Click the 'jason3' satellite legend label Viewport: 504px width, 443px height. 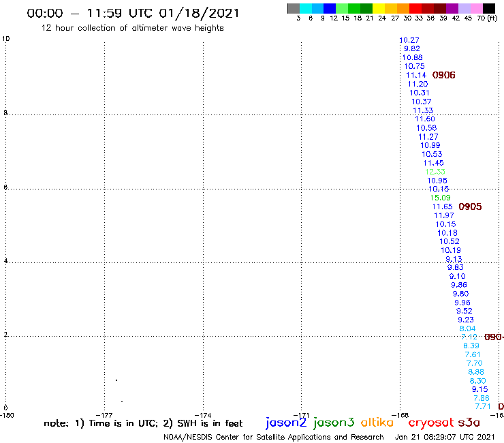tap(334, 423)
